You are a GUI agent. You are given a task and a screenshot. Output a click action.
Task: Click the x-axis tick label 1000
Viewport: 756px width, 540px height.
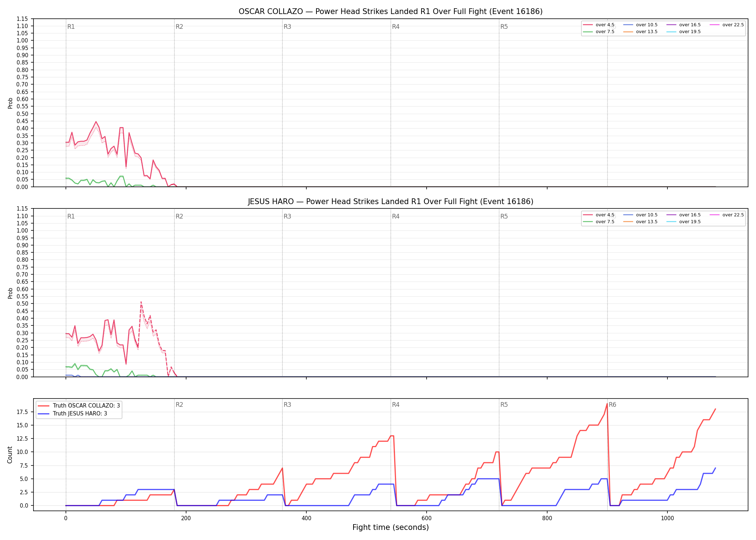pyautogui.click(x=667, y=518)
